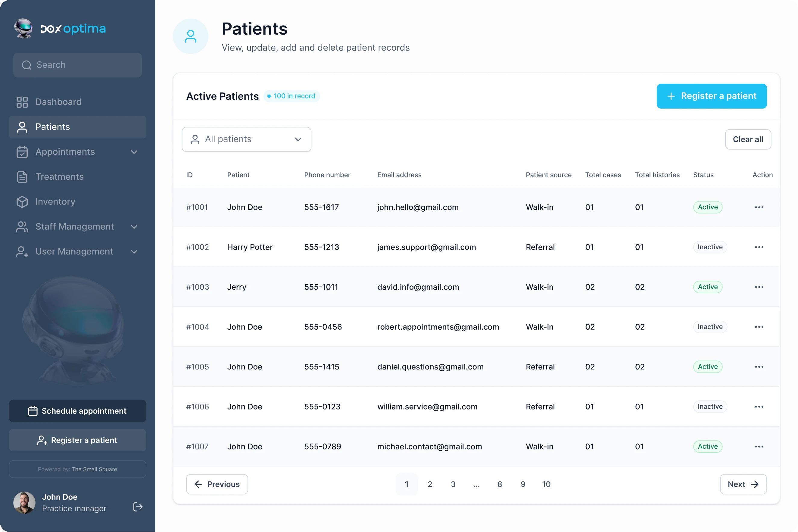The image size is (798, 532).
Task: Open the three-dot action menu for patient #1001
Action: point(759,207)
